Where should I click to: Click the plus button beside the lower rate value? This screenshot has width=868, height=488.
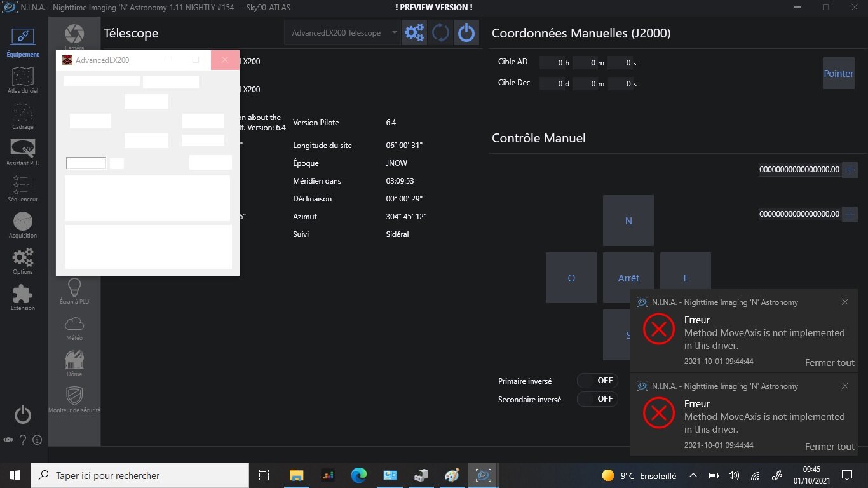850,214
